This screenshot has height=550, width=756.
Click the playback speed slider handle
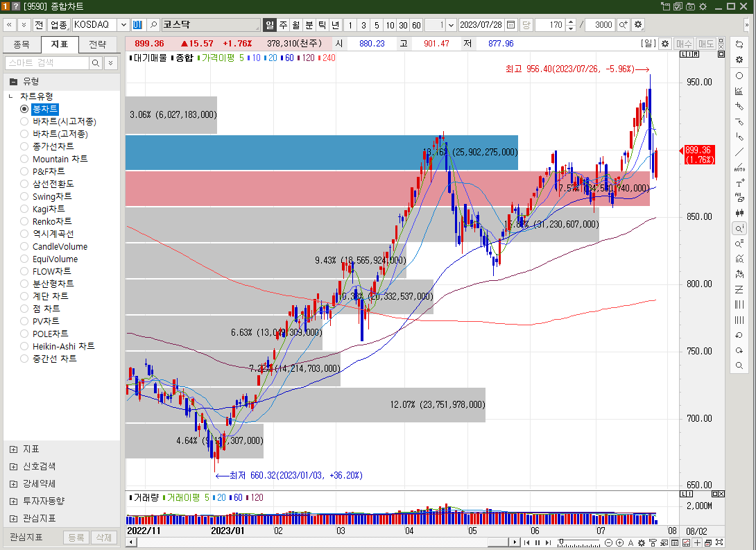click(x=560, y=542)
